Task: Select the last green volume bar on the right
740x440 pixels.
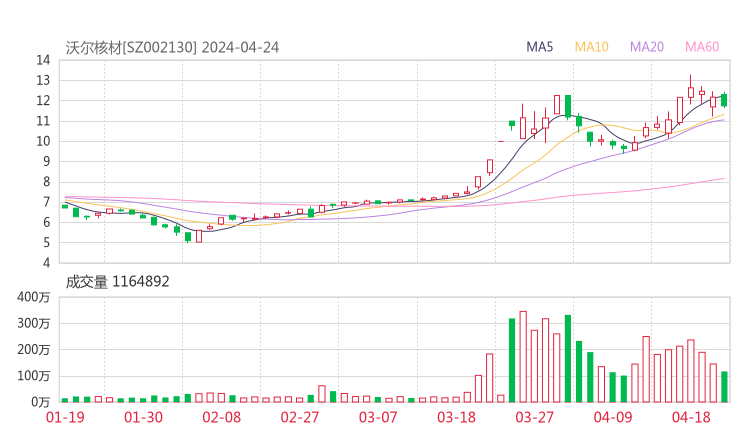Action: coord(724,387)
